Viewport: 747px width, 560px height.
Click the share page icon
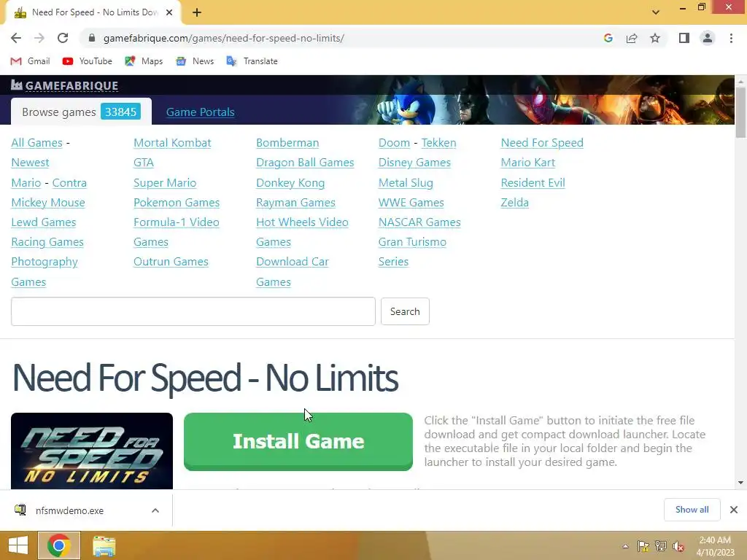coord(632,38)
